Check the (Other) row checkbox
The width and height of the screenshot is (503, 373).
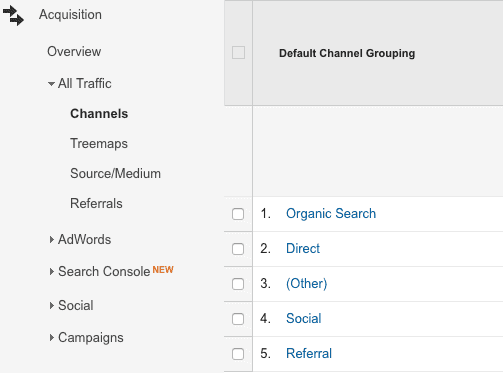coord(238,284)
